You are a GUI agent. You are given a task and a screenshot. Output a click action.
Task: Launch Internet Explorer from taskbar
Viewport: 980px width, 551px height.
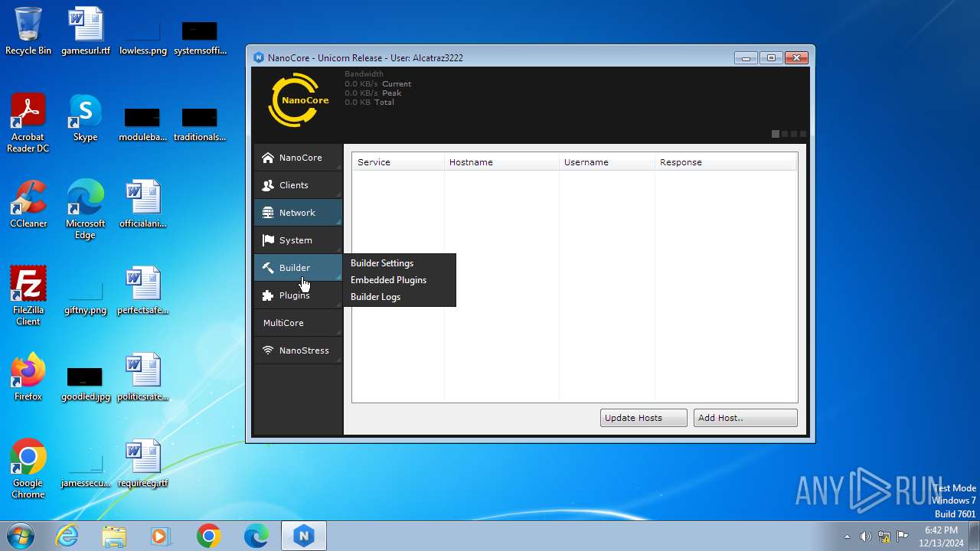coord(67,536)
